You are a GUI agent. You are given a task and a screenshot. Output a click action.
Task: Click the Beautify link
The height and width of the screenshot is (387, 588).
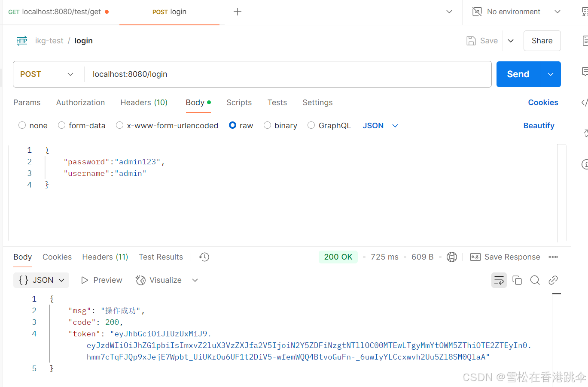(539, 126)
